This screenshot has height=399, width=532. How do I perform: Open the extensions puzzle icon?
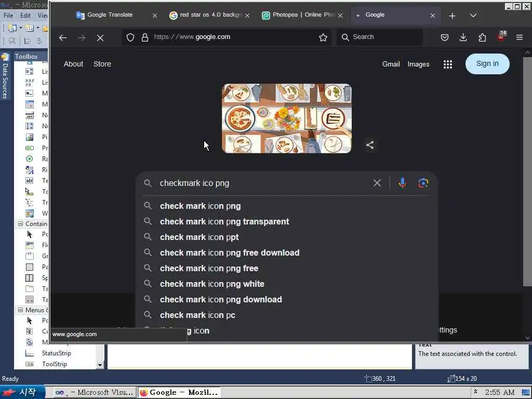482,37
